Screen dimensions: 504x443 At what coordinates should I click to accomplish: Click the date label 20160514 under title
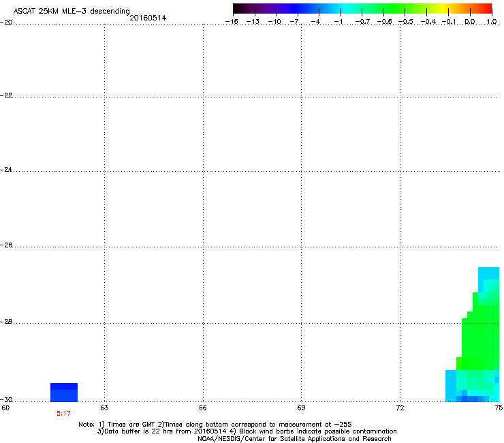click(148, 18)
